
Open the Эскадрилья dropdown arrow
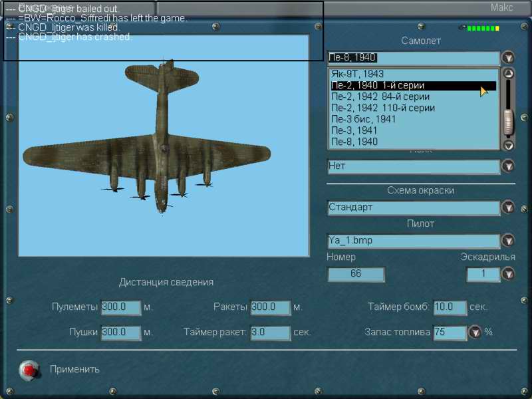pyautogui.click(x=508, y=274)
